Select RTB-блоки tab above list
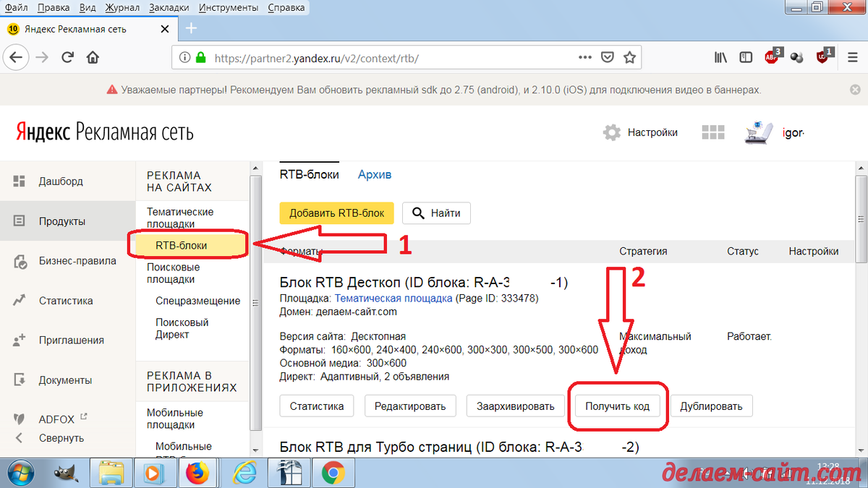 [x=310, y=174]
